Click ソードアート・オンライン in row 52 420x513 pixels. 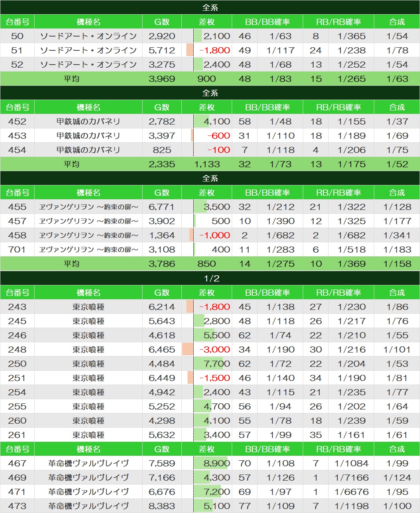(88, 65)
